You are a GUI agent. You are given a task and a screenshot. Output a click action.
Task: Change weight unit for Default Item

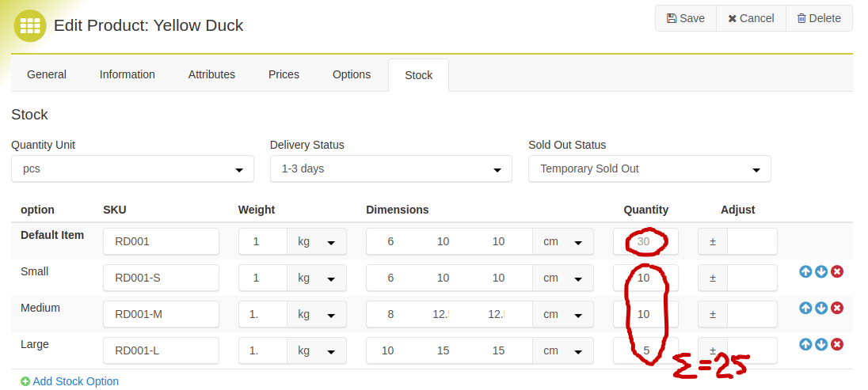click(317, 242)
